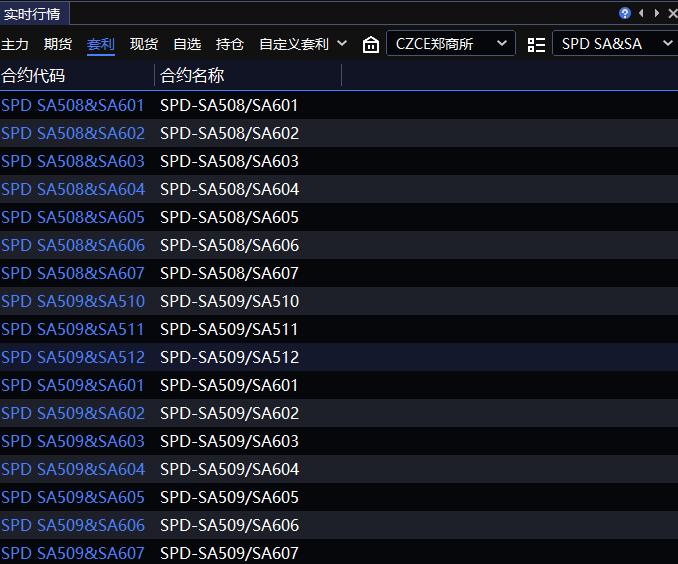Select contract code SPD SA508&SA607
Screen dimensions: 678x564
[73, 273]
